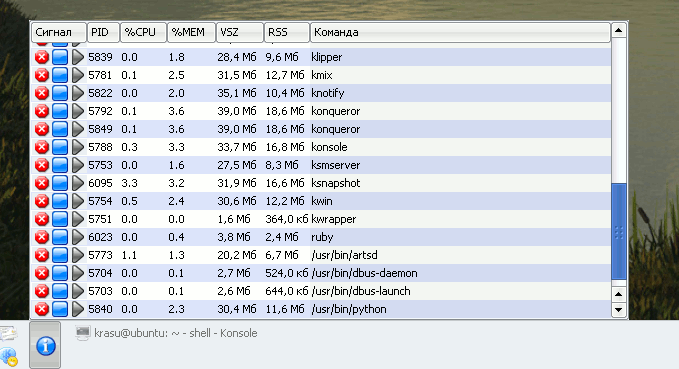
Task: Click the red kill icon for klipper
Action: 42,57
